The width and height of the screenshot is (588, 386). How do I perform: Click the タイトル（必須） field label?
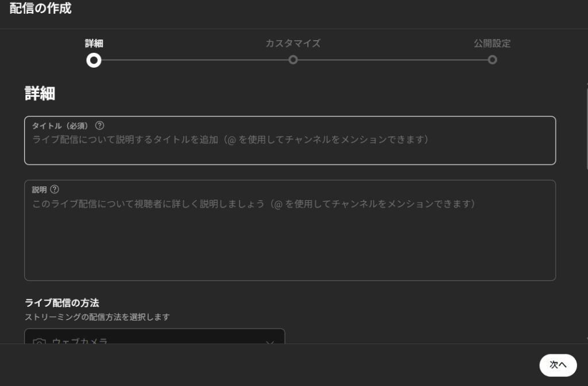coord(60,126)
